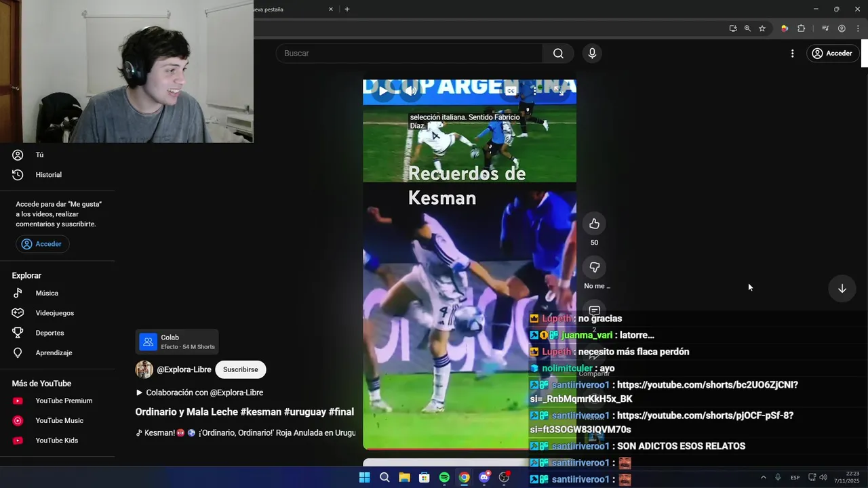Show hidden system tray icons
This screenshot has height=488, width=868.
coord(763,477)
